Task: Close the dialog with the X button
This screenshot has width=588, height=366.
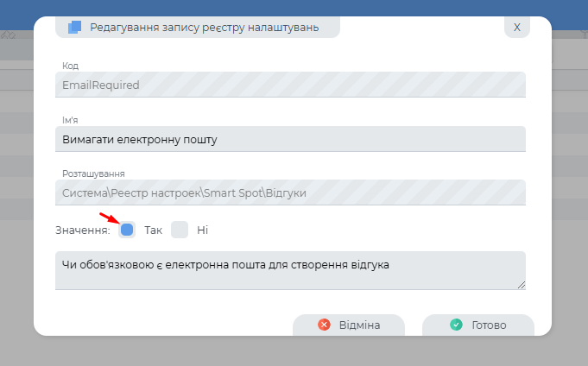Action: click(516, 27)
